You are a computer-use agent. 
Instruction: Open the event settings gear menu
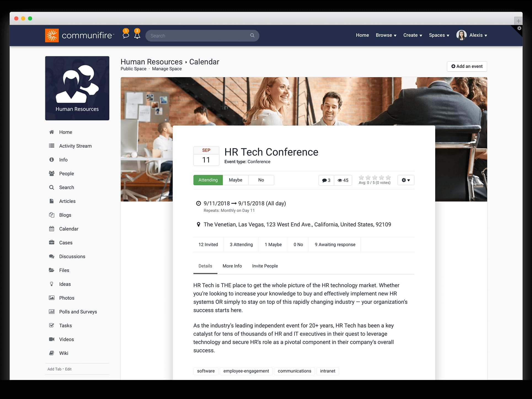[405, 180]
